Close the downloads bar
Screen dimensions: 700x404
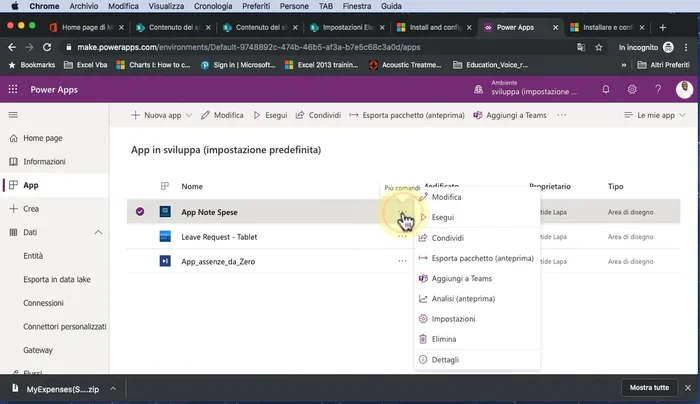pyautogui.click(x=688, y=388)
